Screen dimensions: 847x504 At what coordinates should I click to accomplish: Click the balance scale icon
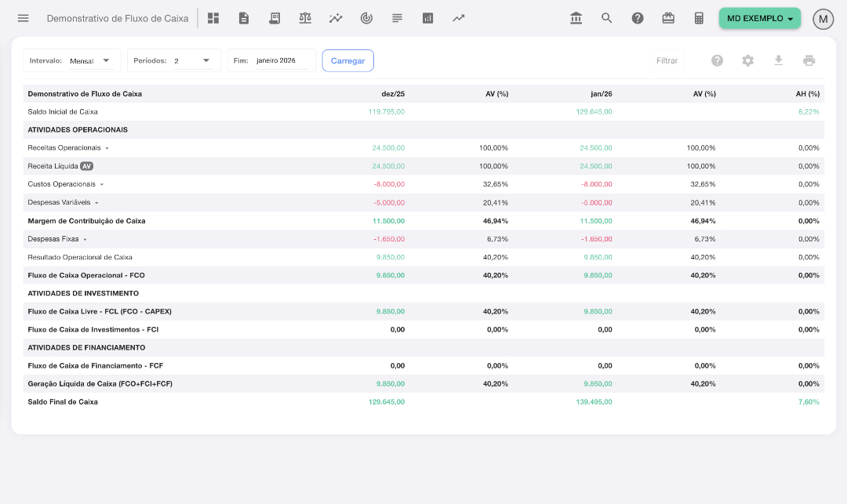[x=305, y=18]
